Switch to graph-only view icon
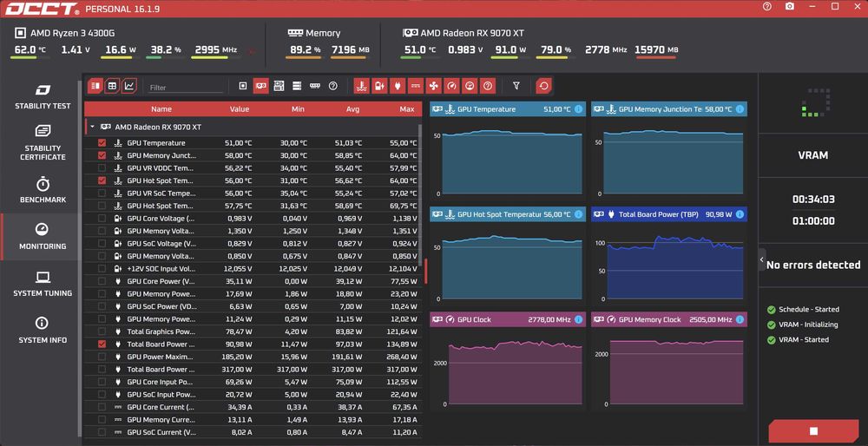The image size is (868, 446). 129,86
